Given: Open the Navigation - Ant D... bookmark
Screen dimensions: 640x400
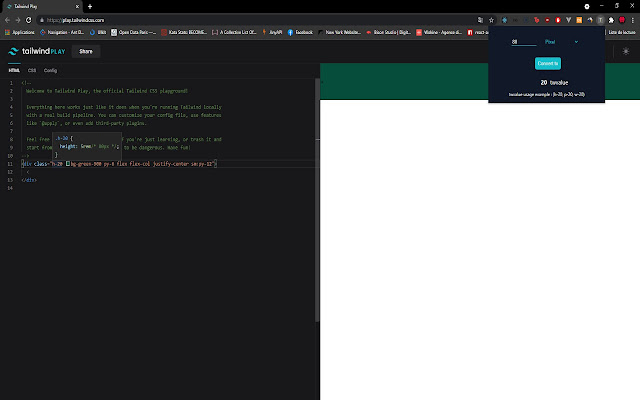Looking at the screenshot, I should [62, 32].
